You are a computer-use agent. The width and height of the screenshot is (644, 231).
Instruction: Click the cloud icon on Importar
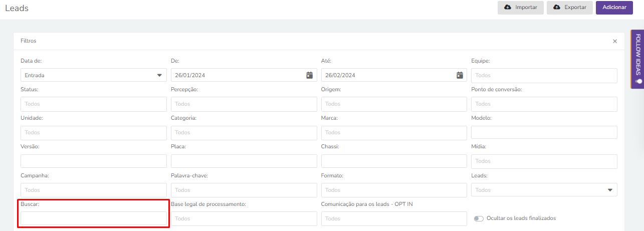508,8
